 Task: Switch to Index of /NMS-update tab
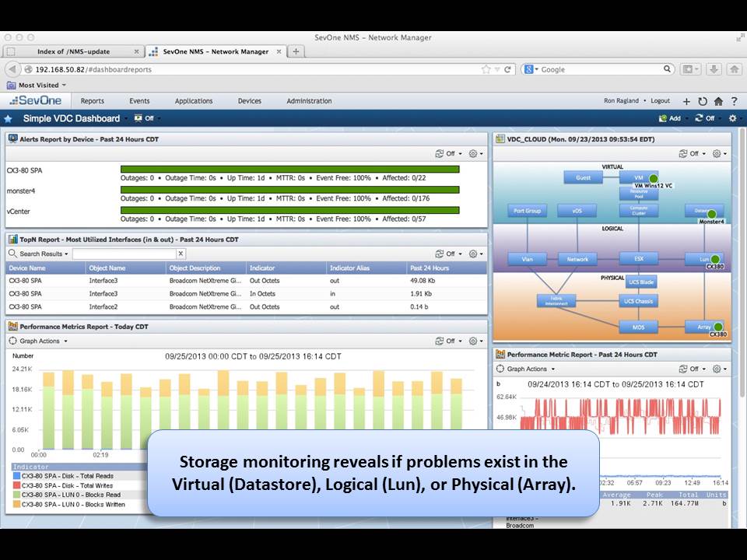click(x=73, y=51)
